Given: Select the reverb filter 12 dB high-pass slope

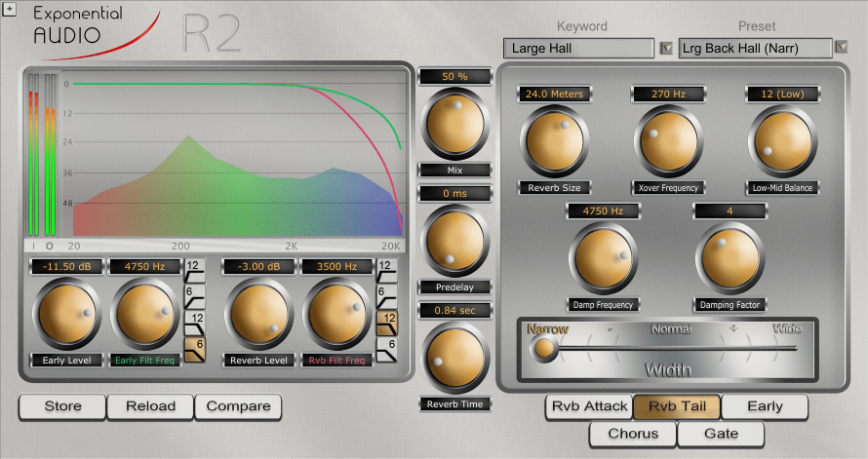Looking at the screenshot, I should pyautogui.click(x=386, y=271).
